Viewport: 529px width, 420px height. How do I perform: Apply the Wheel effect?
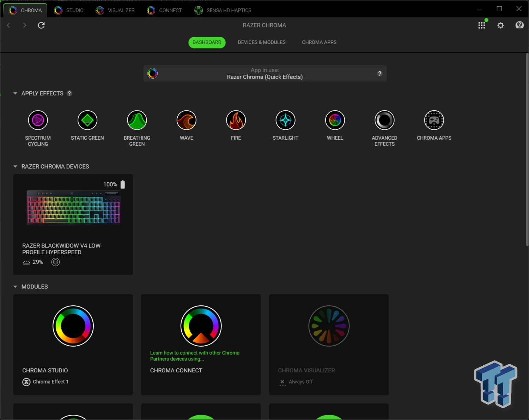coord(335,120)
